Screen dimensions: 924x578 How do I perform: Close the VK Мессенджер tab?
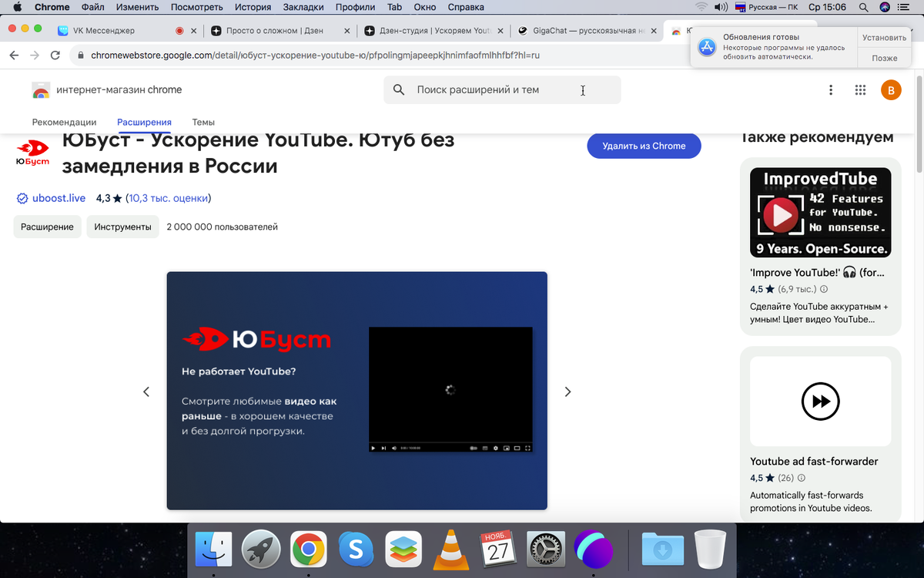click(193, 31)
